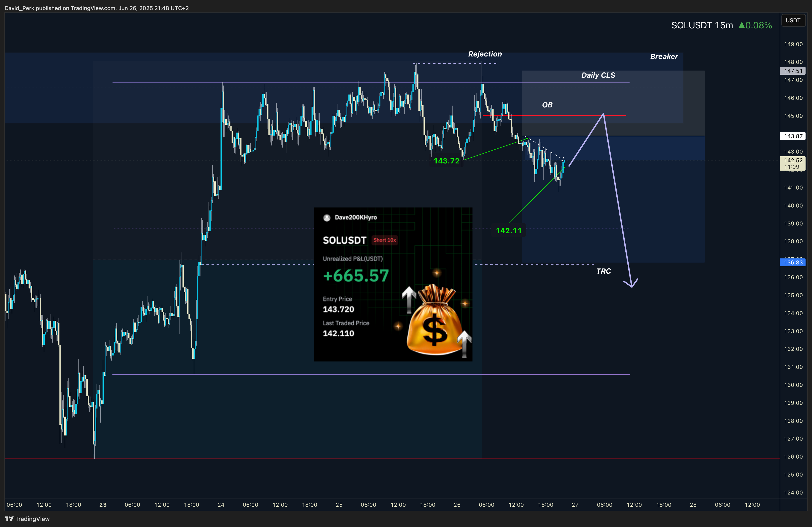Select the current price label 142.52
Viewport: 812px width, 527px height.
coord(793,160)
